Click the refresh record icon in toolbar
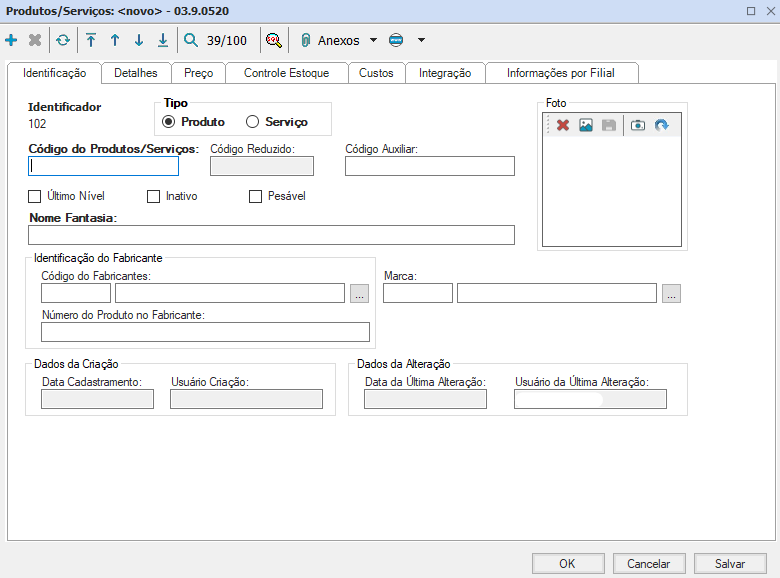Viewport: 780px width, 578px height. tap(63, 41)
